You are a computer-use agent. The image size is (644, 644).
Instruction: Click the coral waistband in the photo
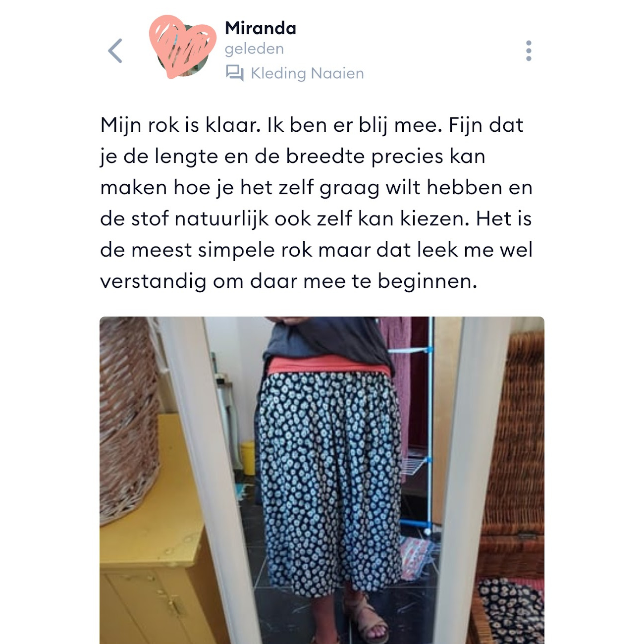click(328, 366)
